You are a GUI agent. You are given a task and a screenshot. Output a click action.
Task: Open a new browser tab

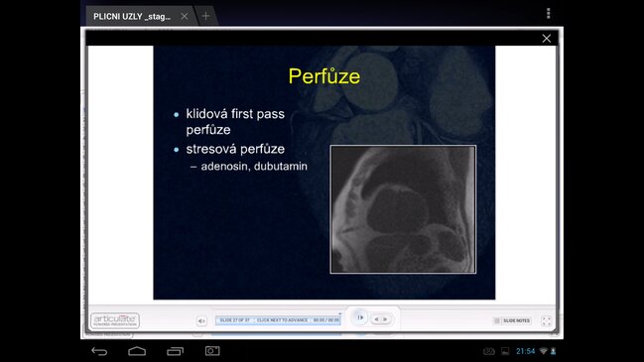(205, 16)
